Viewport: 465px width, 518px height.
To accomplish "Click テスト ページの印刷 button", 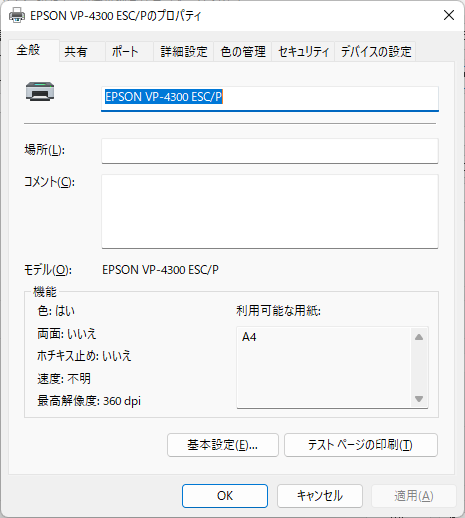I will 361,445.
